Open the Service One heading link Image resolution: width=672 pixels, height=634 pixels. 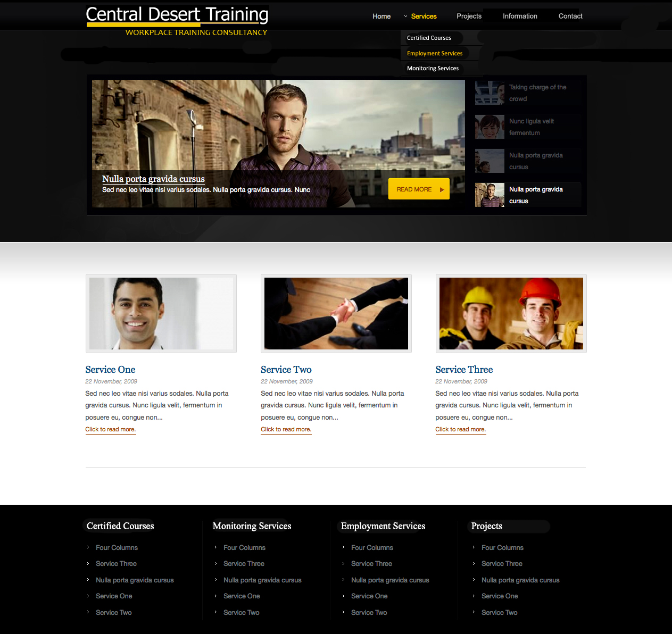(110, 370)
